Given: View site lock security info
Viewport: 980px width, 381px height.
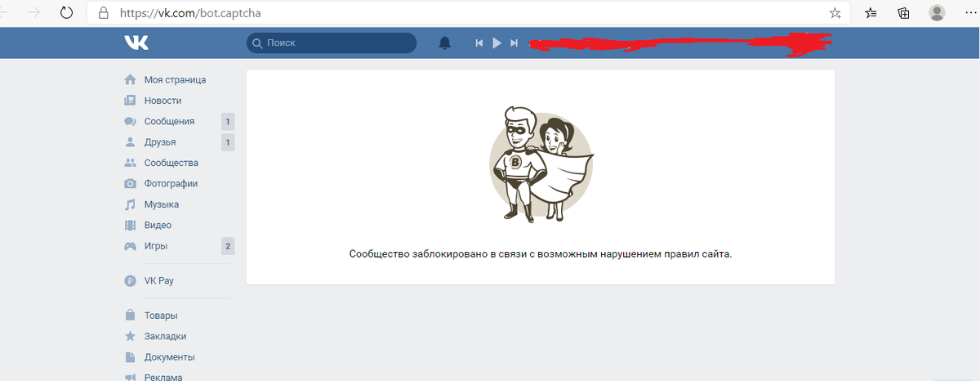Looking at the screenshot, I should click(x=103, y=13).
